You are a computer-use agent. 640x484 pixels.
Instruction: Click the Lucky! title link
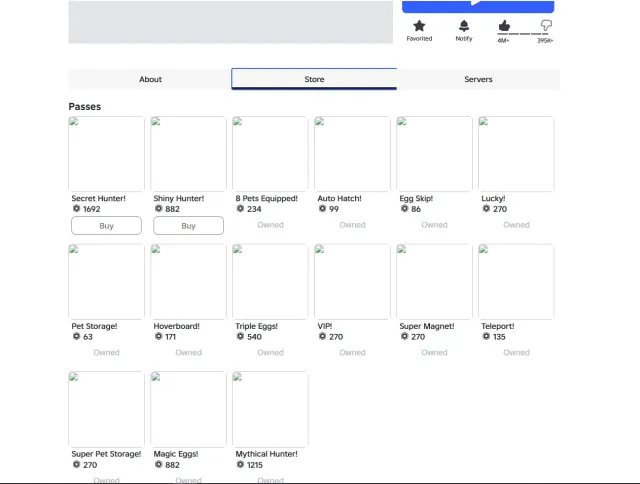click(493, 198)
